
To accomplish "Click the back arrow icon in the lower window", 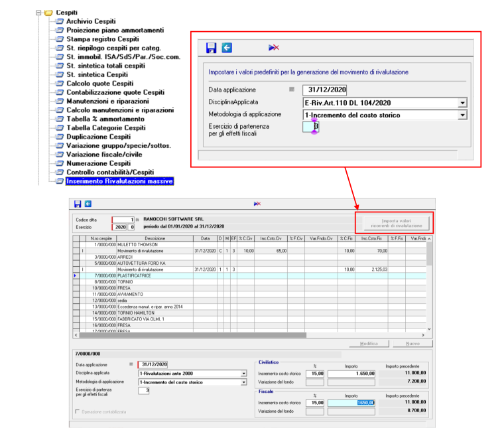I will pyautogui.click(x=88, y=204).
